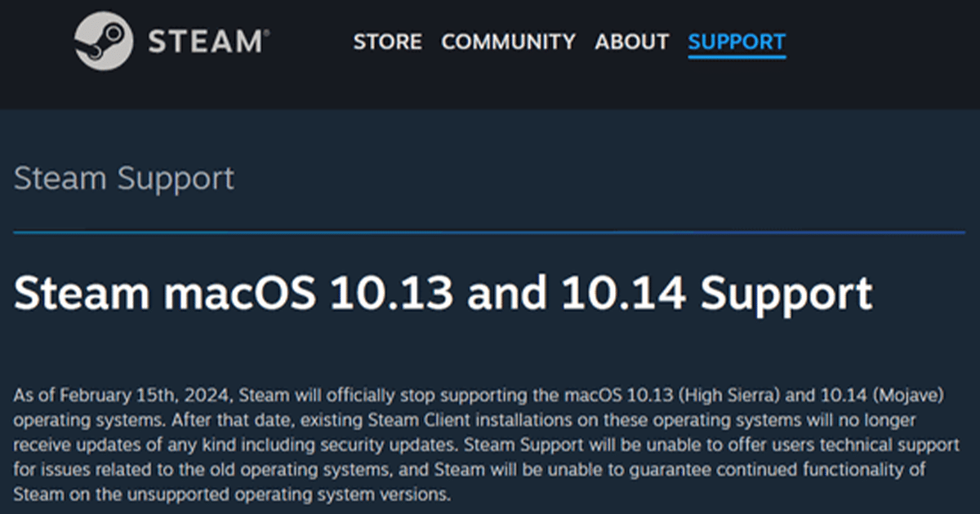Go to the COMMUNITY section
Viewport: 980px width, 514px height.
[508, 42]
